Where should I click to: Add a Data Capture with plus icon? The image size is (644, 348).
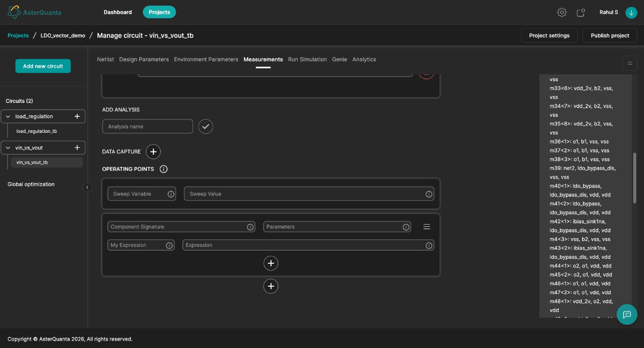coord(153,152)
